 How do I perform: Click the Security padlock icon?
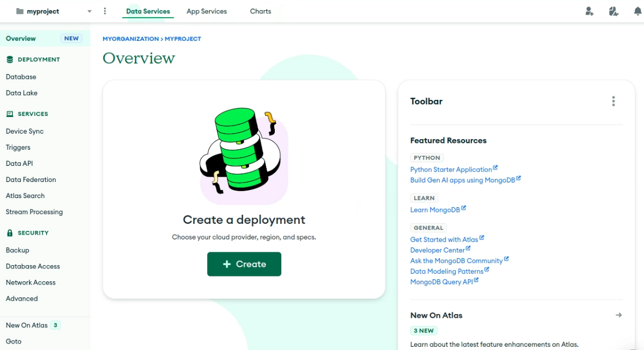pos(10,233)
